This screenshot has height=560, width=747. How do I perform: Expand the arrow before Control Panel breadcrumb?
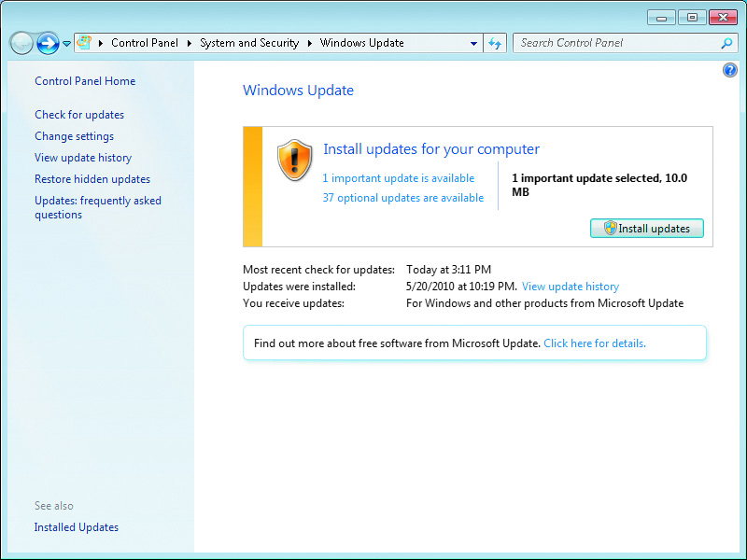pos(101,43)
